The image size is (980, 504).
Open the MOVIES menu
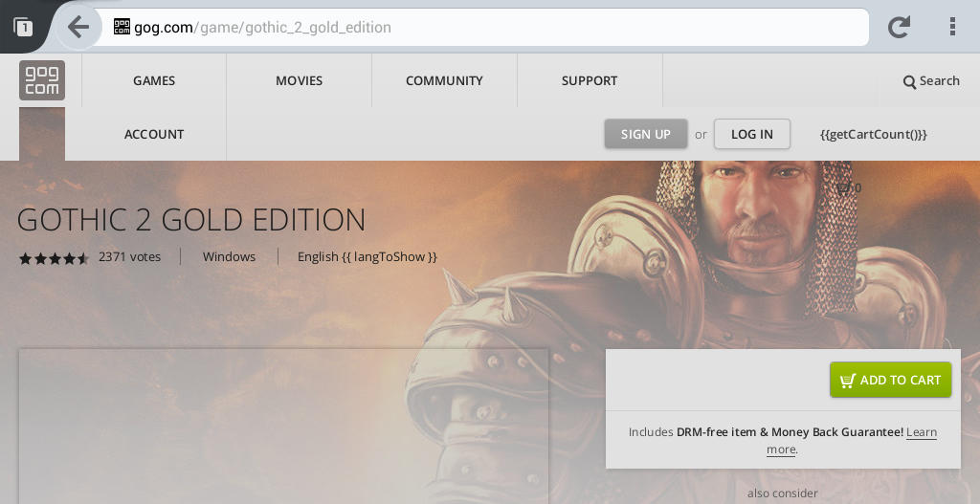(299, 80)
